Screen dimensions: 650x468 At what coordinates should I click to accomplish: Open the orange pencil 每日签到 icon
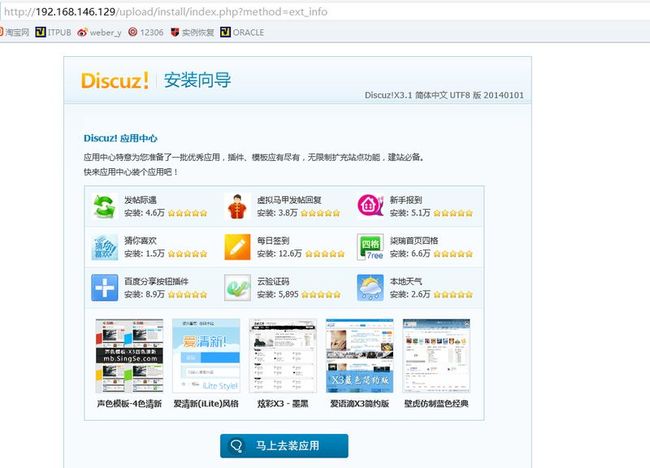point(237,247)
